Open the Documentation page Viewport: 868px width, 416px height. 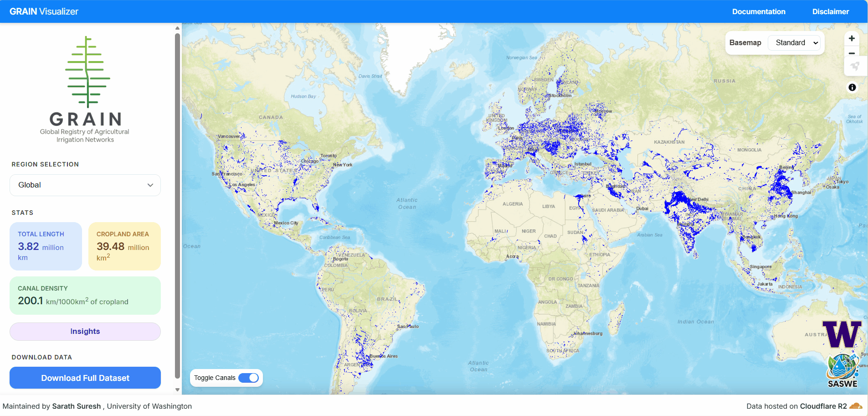pos(758,11)
